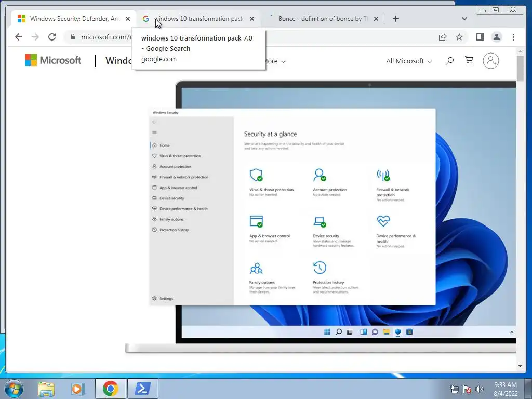
Task: Expand the tab search chevron
Action: pos(464,19)
